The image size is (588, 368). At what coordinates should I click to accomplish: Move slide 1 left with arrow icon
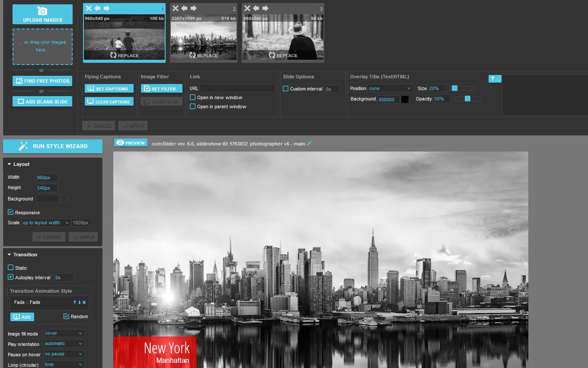coord(97,8)
